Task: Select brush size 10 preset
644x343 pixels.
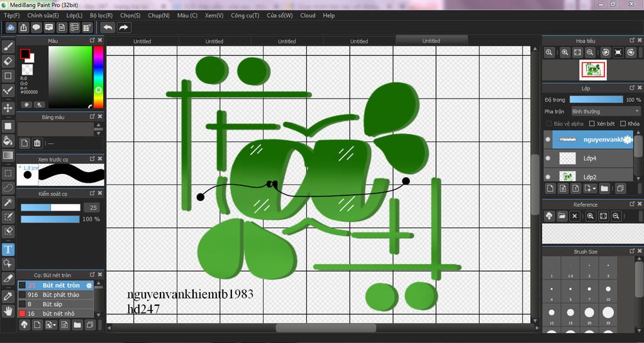Action: point(608,291)
